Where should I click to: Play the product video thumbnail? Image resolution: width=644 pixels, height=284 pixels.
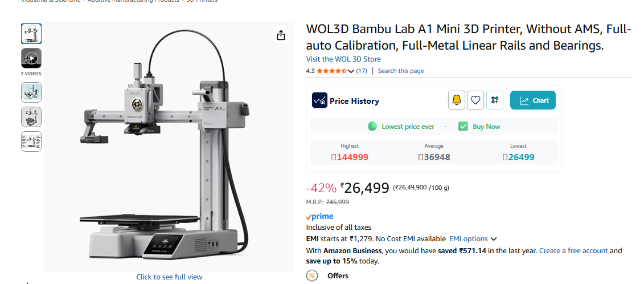point(31,59)
